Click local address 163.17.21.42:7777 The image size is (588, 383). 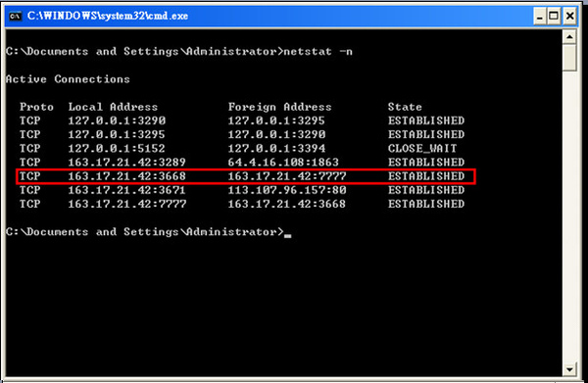pos(127,204)
